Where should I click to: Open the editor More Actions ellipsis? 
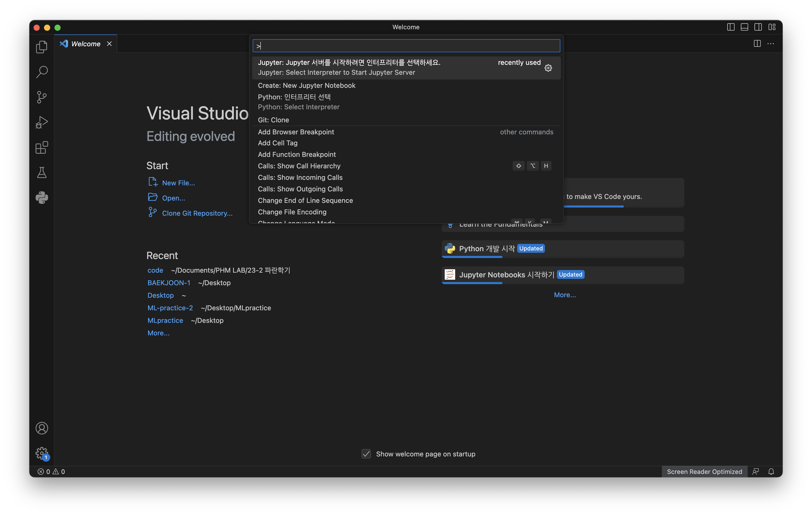(770, 43)
